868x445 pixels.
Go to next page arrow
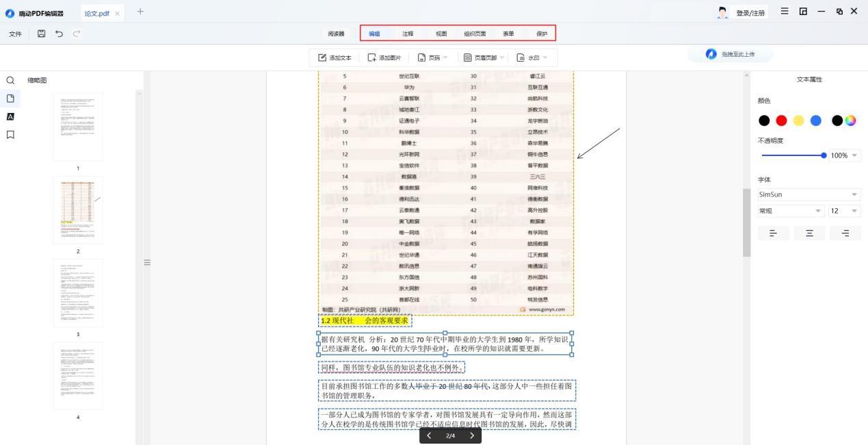[472, 435]
